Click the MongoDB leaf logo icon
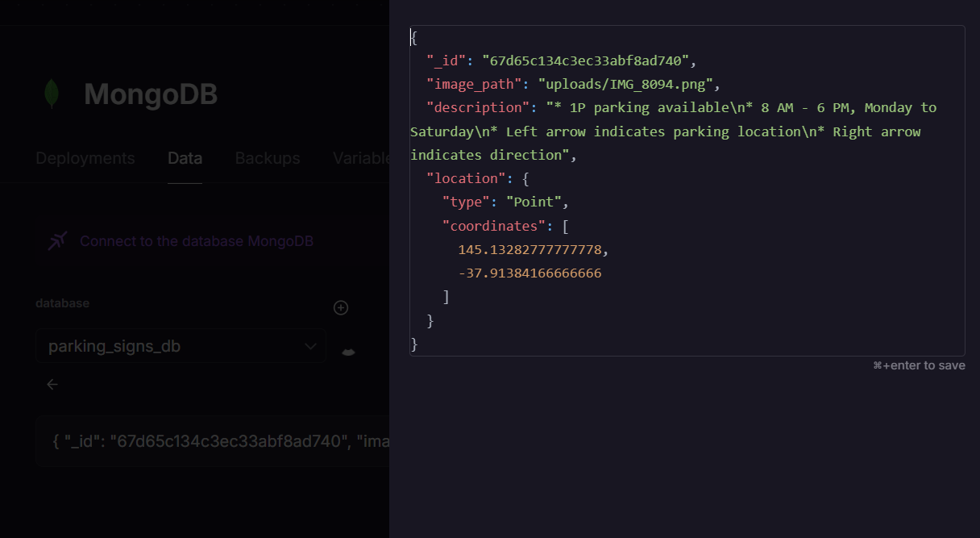980x538 pixels. point(52,94)
